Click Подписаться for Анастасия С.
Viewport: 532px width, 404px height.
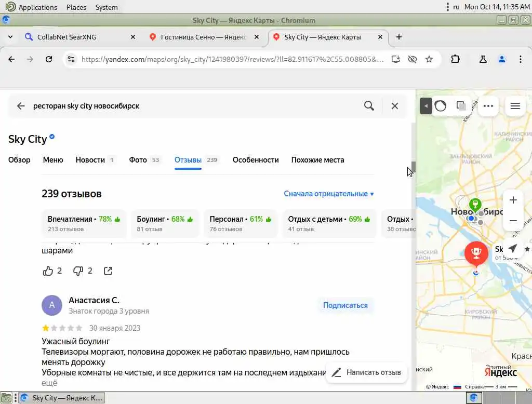(345, 305)
